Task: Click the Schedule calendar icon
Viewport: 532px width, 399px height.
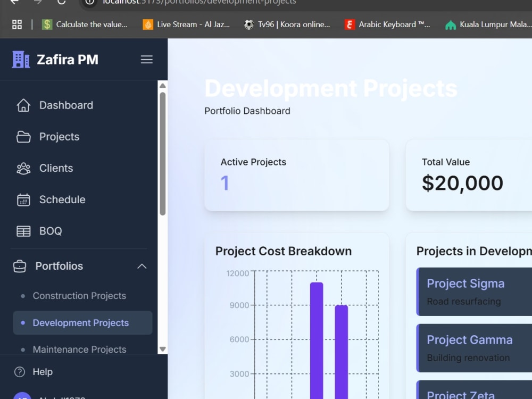Action: 23,200
